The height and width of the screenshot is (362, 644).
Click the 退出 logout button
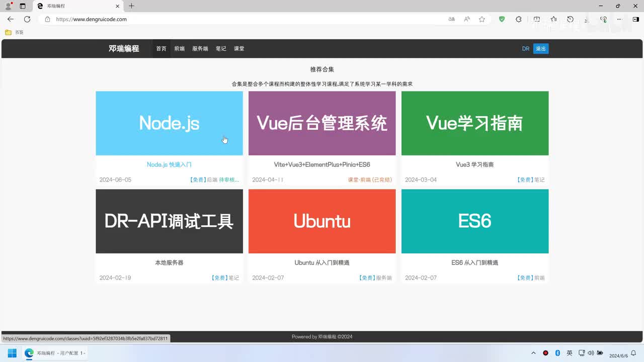[x=541, y=49]
